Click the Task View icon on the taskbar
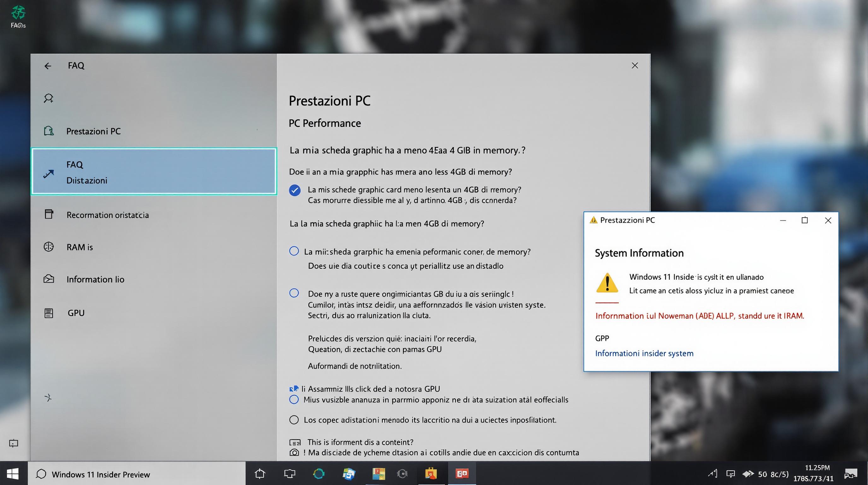Screen dimensions: 868x485 pos(289,474)
